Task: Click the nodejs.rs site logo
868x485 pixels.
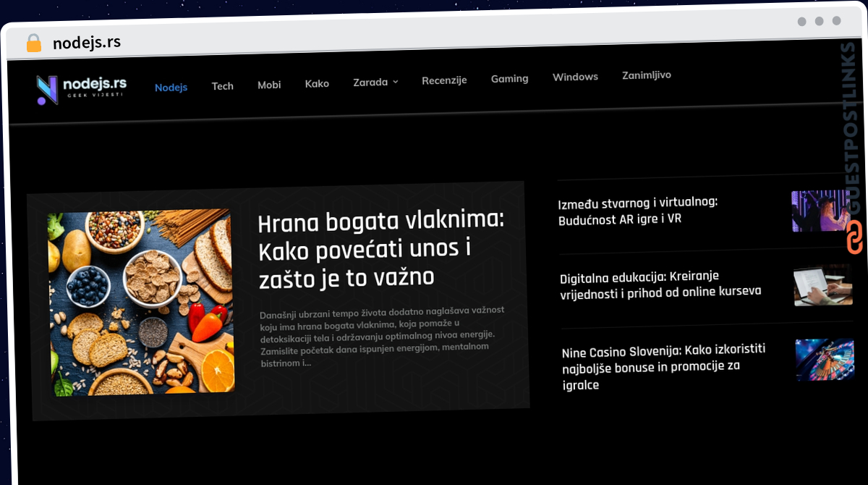Action: pyautogui.click(x=81, y=90)
